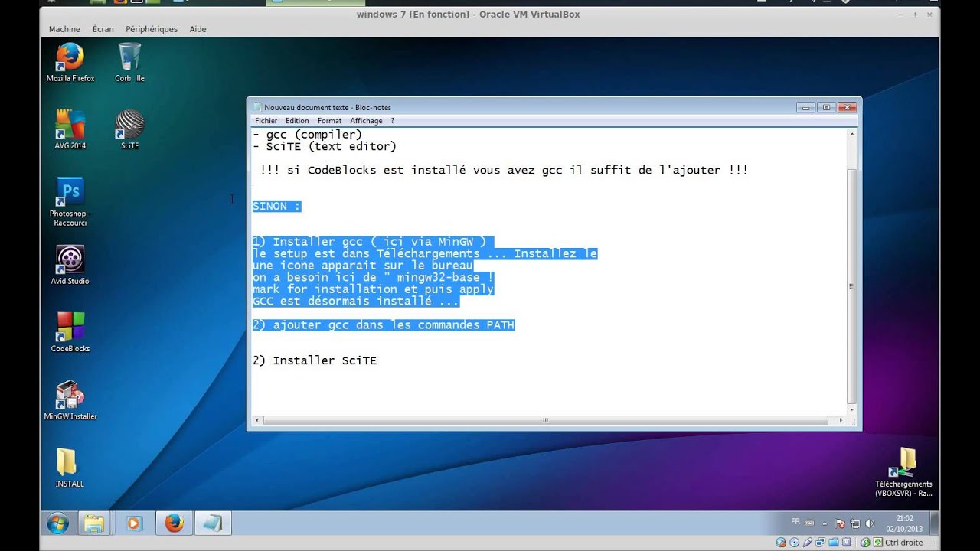
Task: Click the VirtualBox optical disc status icon
Action: (794, 543)
